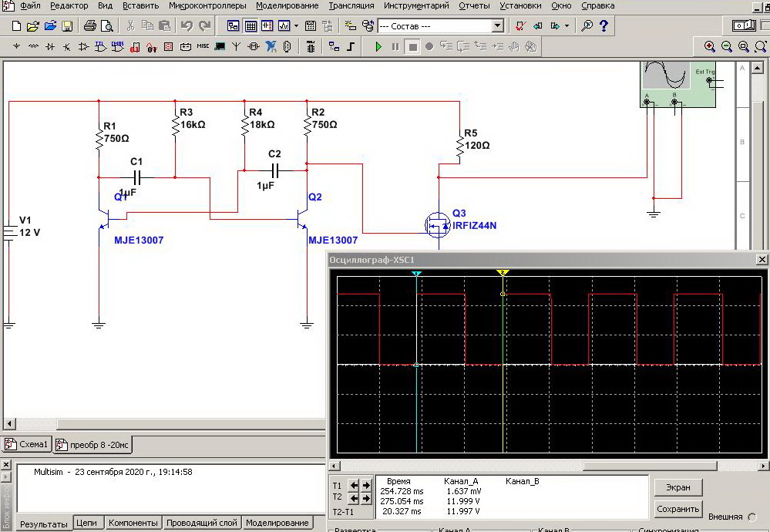
Task: Move cursor T1 right with arrow button
Action: 365,485
